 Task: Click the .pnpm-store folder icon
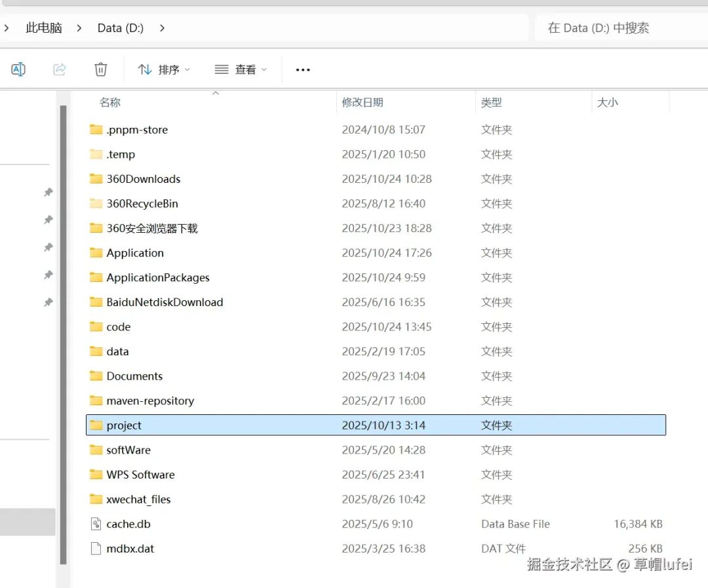(x=96, y=130)
